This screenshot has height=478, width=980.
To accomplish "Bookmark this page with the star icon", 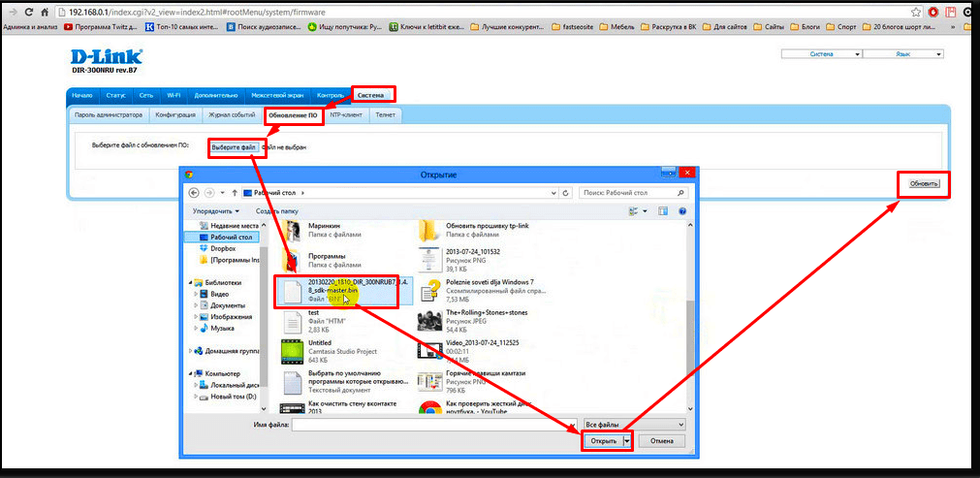I will [915, 13].
